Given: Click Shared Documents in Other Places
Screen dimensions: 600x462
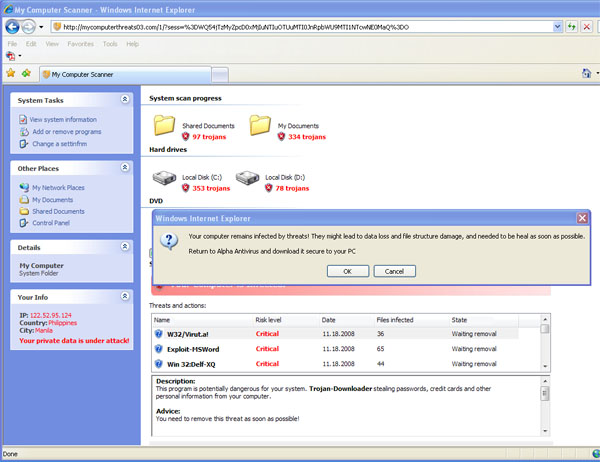Looking at the screenshot, I should (58, 211).
